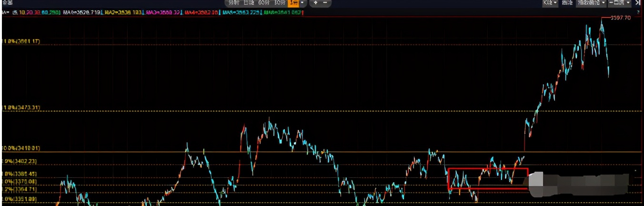644x206 pixels.
Task: Select the highlighted orange period tab
Action: pos(294,3)
